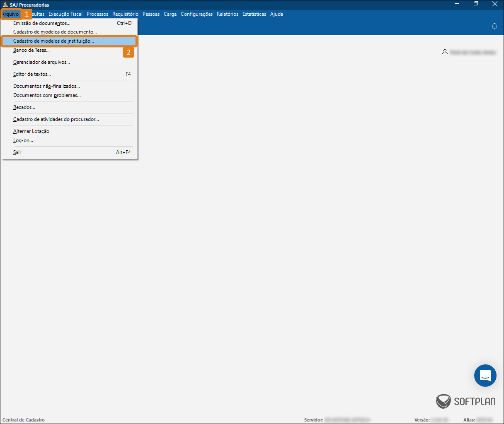Open Documentos não-finalizados list

46,86
